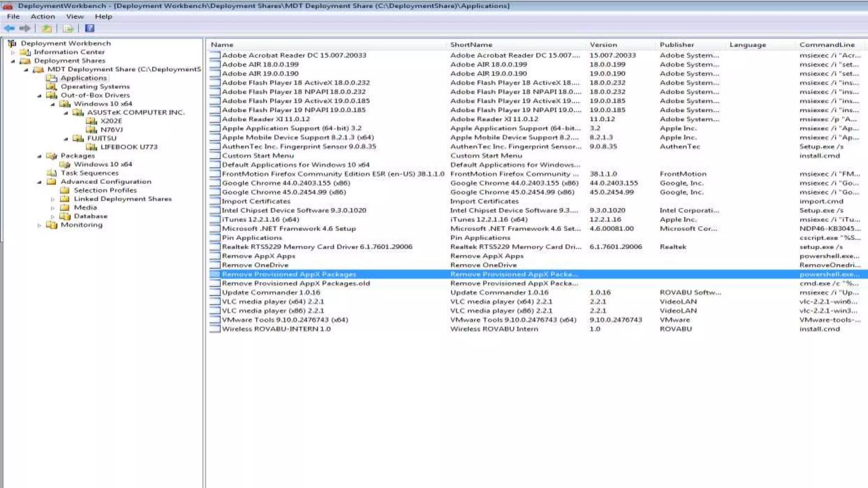Collapse the MDT Deployment Share node
868x488 pixels.
[26, 70]
